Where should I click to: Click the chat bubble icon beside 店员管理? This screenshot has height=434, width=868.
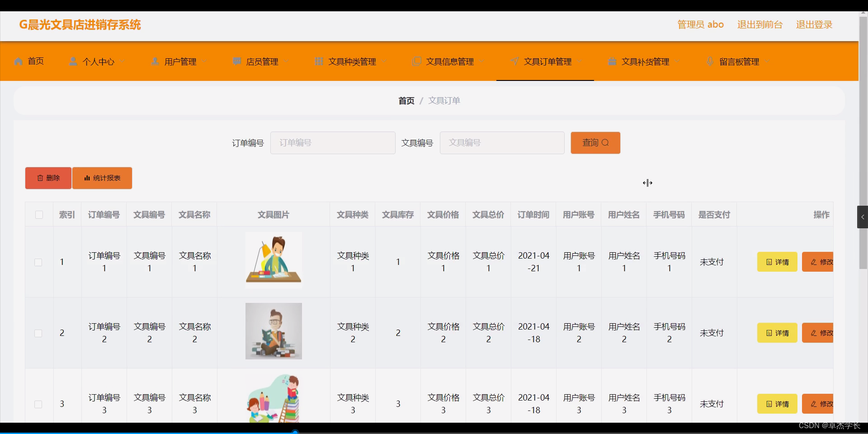pos(236,61)
